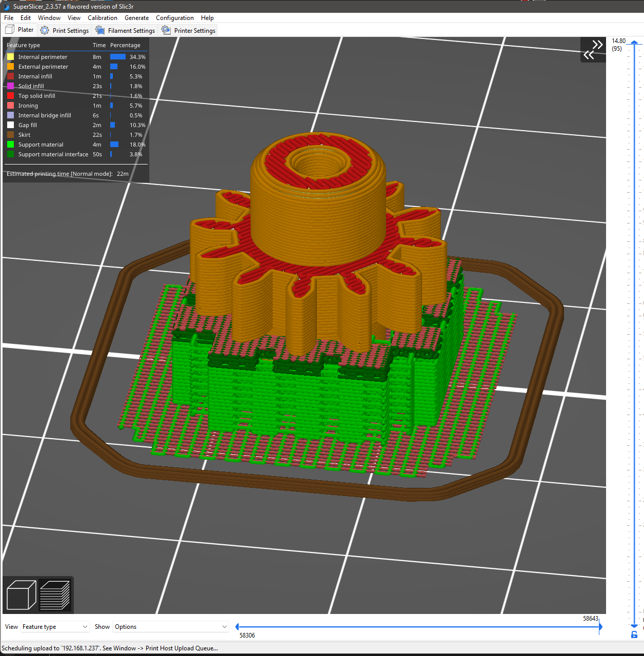
Task: Open Printer Settings using the printer icon
Action: point(166,30)
